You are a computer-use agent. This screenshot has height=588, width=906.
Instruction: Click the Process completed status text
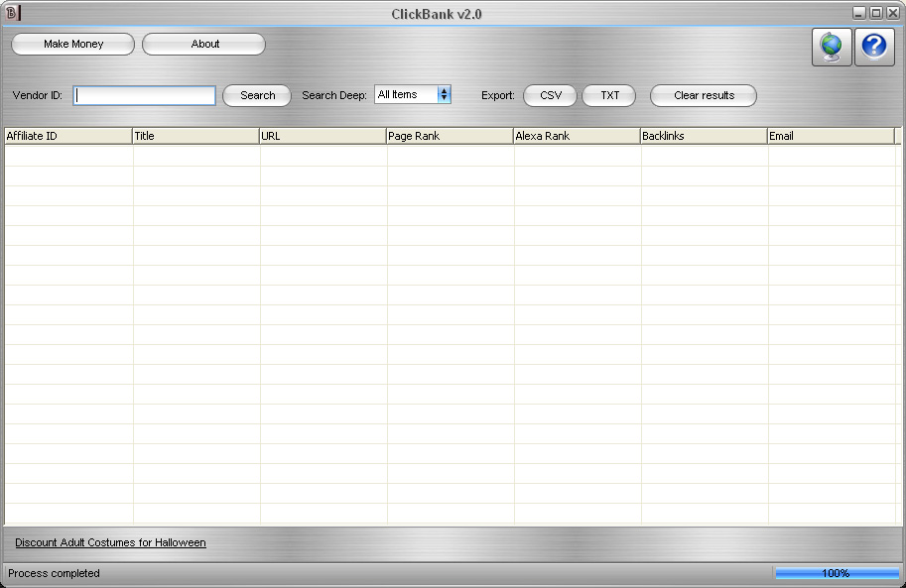(54, 573)
